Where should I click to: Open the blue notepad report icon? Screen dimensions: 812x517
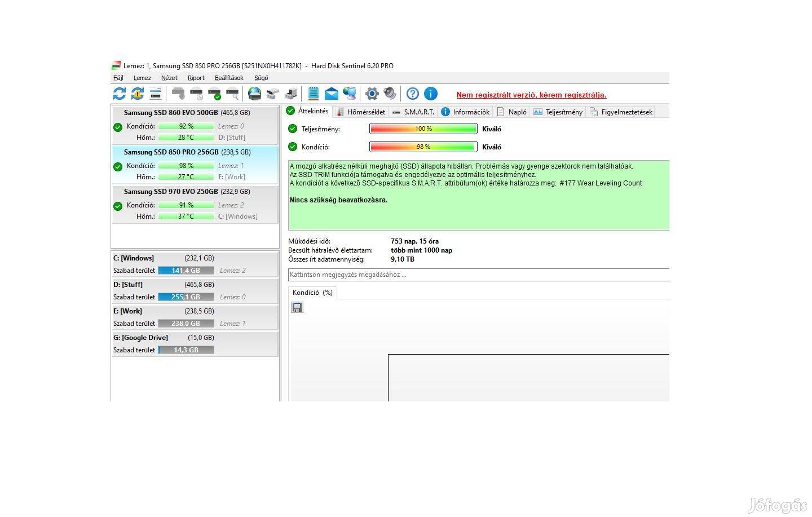(x=314, y=94)
